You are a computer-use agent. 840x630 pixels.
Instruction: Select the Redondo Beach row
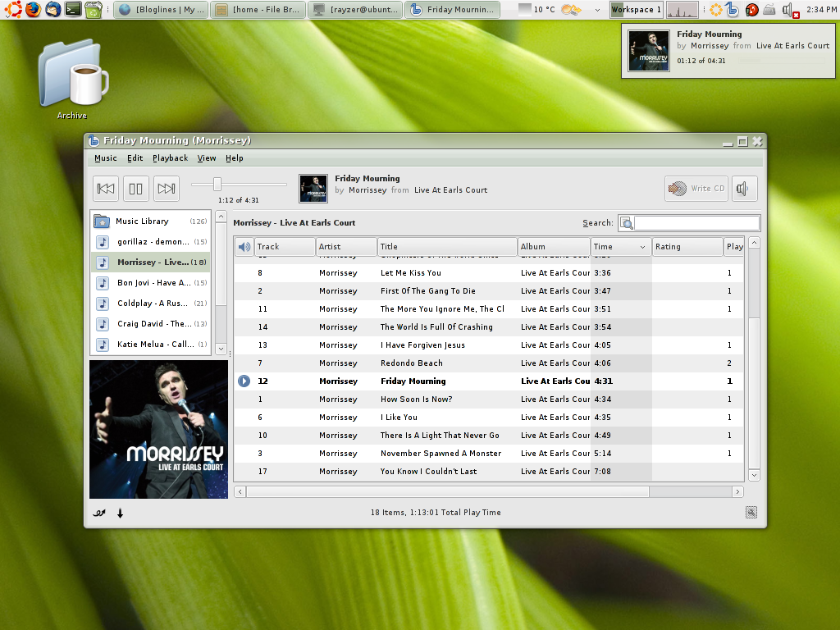pos(489,363)
